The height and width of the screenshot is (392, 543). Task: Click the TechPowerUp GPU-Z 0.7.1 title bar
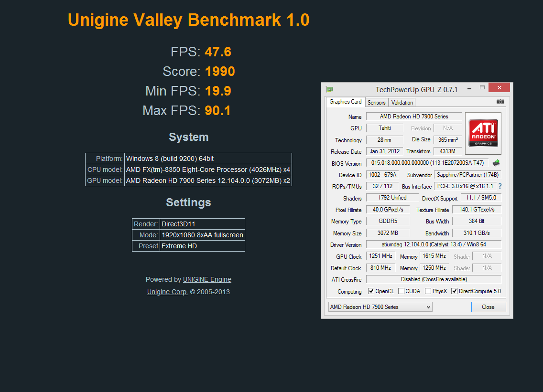417,90
